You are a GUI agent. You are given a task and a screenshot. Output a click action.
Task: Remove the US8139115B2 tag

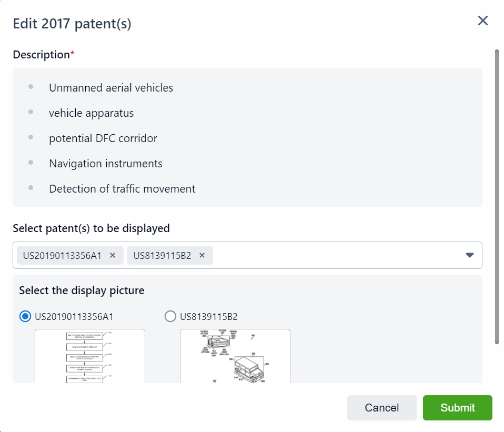click(201, 255)
